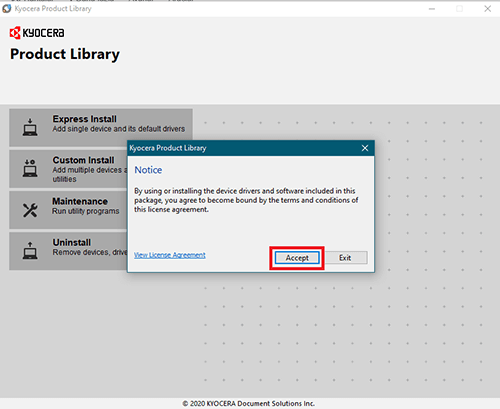
Task: Click the Uninstall computer upload icon
Action: click(30, 250)
